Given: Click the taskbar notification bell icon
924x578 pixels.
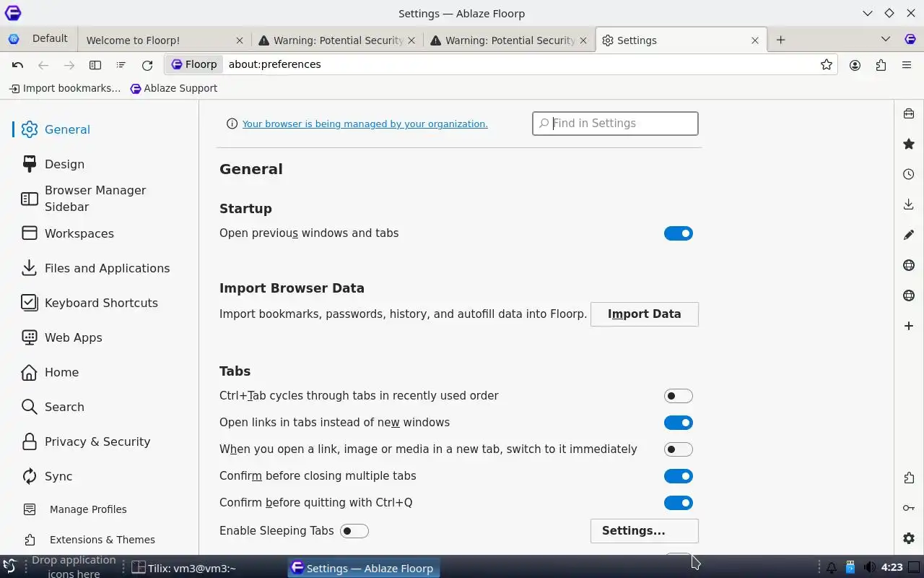Looking at the screenshot, I should click(832, 567).
